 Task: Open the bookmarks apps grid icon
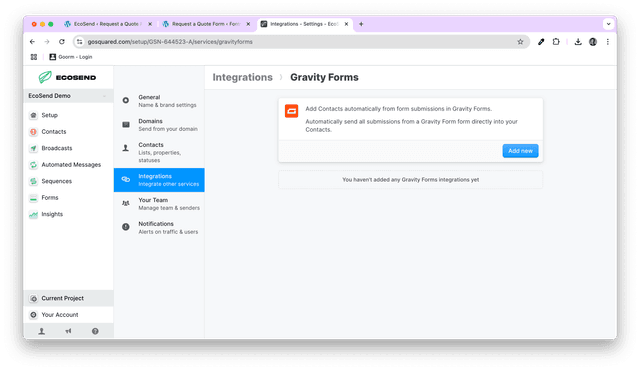34,57
